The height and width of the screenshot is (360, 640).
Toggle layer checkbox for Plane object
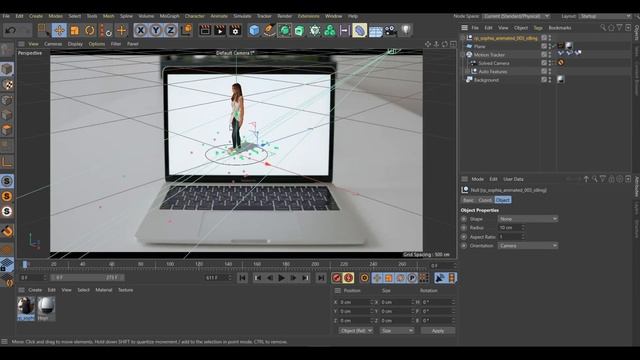click(544, 46)
